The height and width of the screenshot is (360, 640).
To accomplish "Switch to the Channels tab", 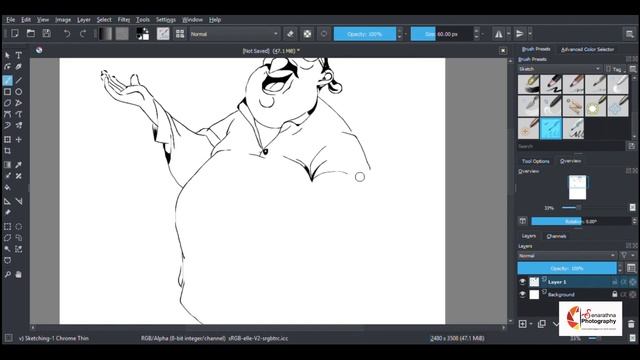I will coord(556,236).
